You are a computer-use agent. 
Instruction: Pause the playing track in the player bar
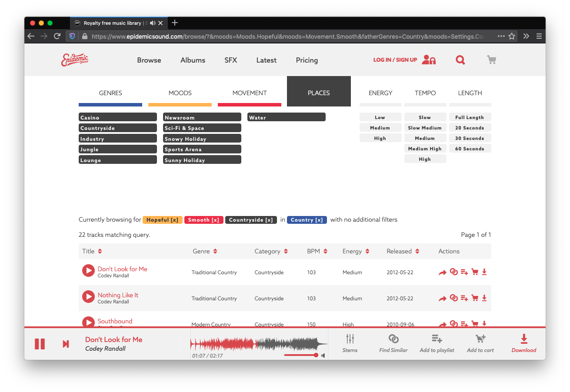point(40,344)
